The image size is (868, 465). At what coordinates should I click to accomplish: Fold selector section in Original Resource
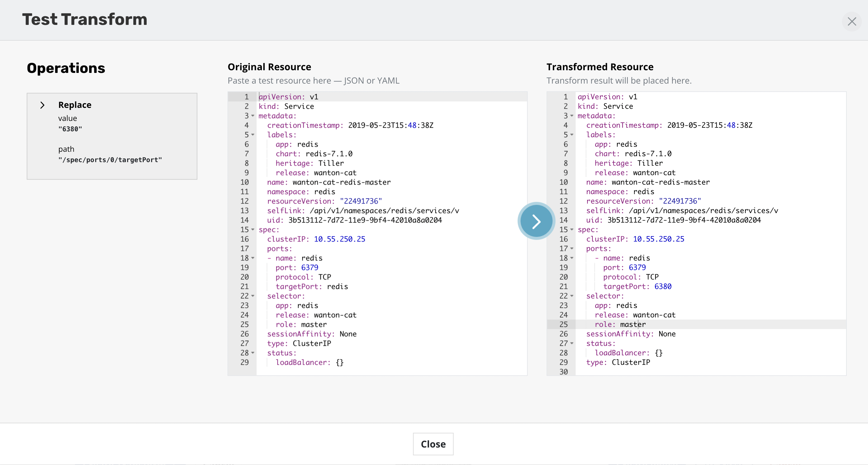click(x=253, y=296)
